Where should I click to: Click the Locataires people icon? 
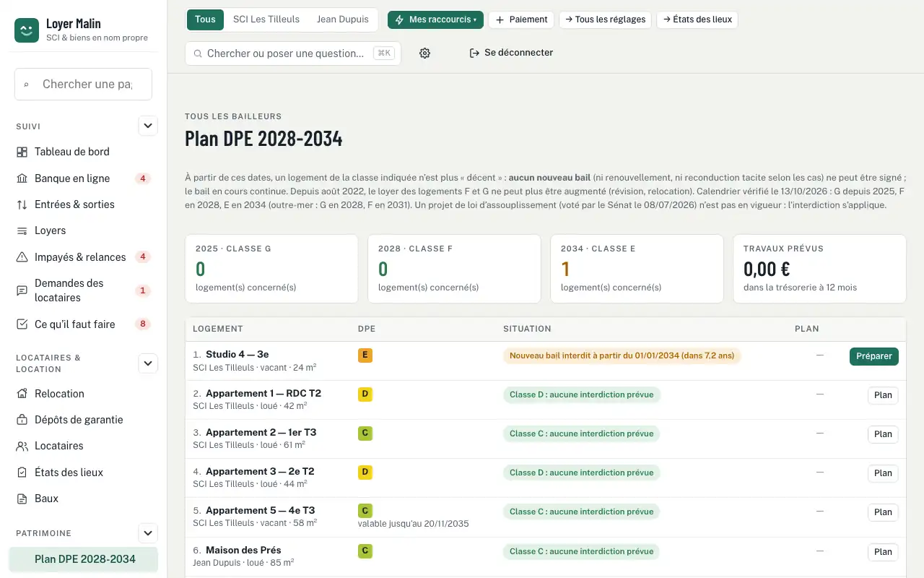[x=22, y=446]
